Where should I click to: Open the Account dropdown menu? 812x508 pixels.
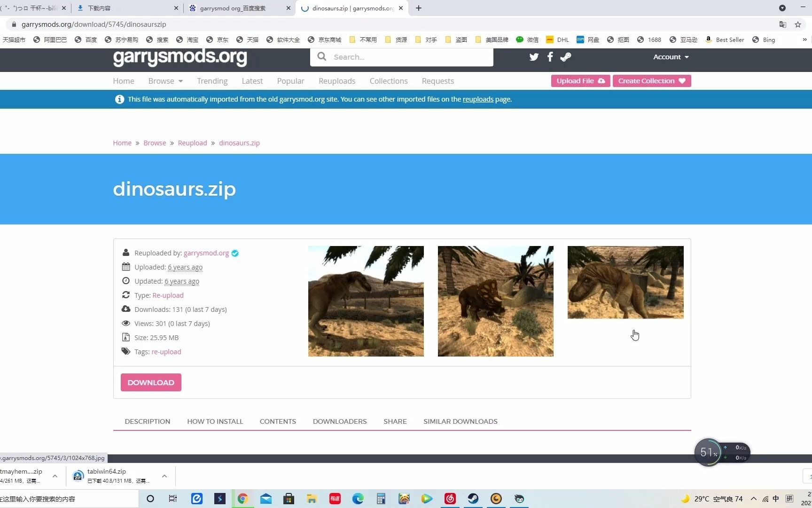[671, 57]
